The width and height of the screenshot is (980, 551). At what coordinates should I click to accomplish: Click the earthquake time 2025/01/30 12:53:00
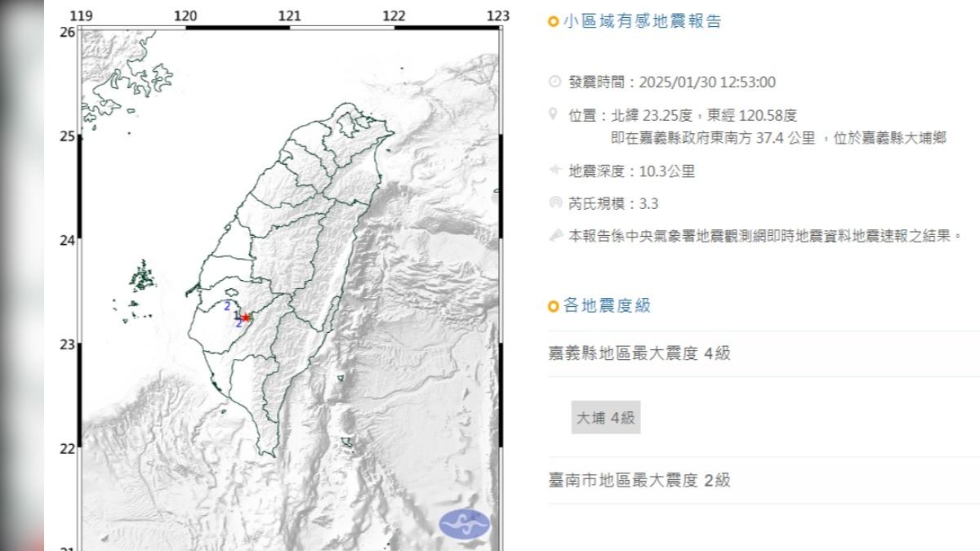(707, 82)
